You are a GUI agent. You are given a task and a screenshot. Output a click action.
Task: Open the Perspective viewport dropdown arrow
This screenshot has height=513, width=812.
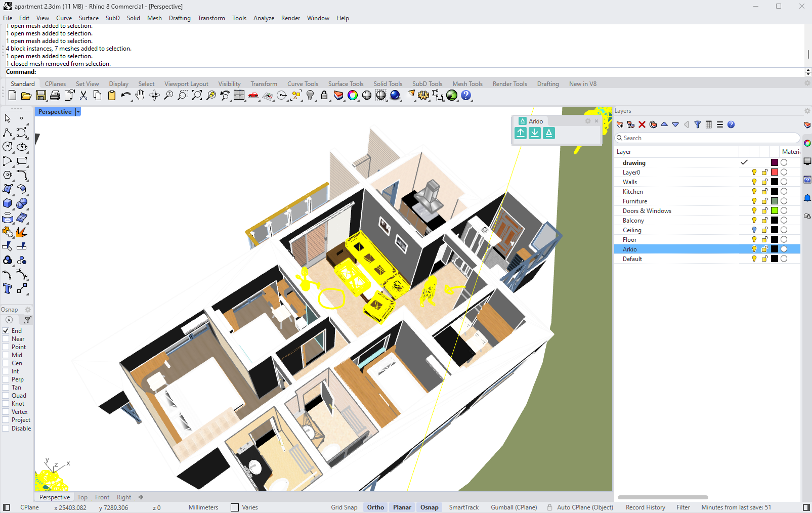click(x=78, y=112)
